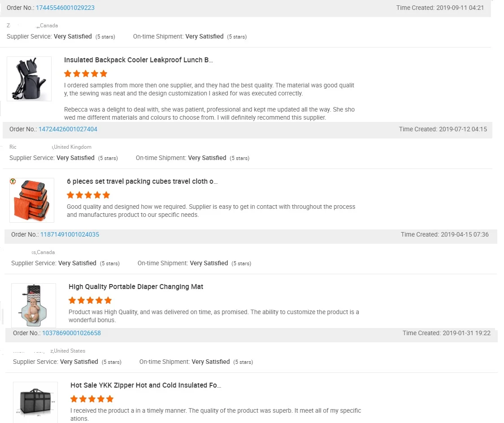Open order number 11871491001024035 link
Viewport: 504px width, 423px height.
coord(70,234)
